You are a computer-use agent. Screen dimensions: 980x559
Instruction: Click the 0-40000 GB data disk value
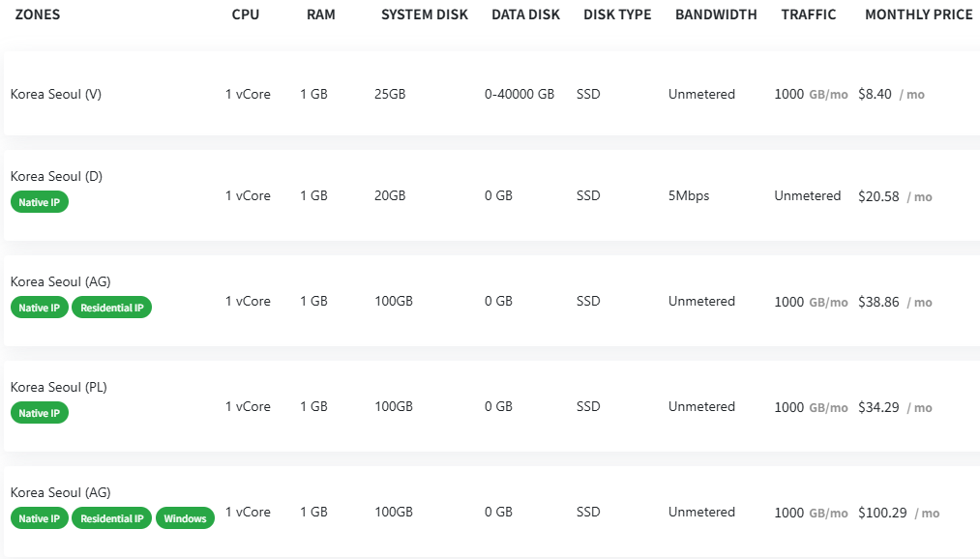pyautogui.click(x=520, y=95)
